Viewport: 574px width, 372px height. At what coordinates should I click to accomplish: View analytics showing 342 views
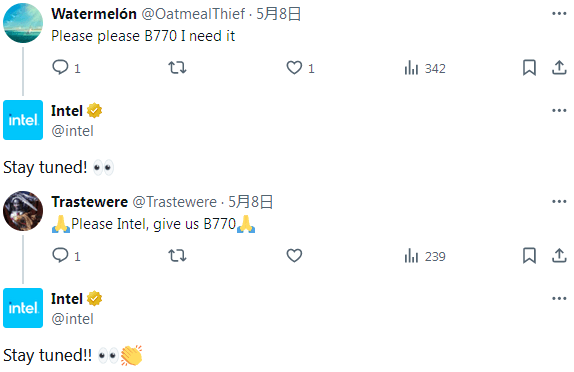(x=425, y=68)
